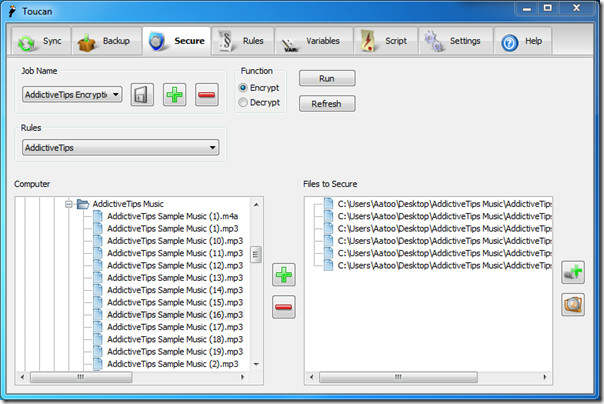Select AddictiveTips Sample Music (16).mp3
Viewport: 604px width, 404px height.
tap(175, 315)
